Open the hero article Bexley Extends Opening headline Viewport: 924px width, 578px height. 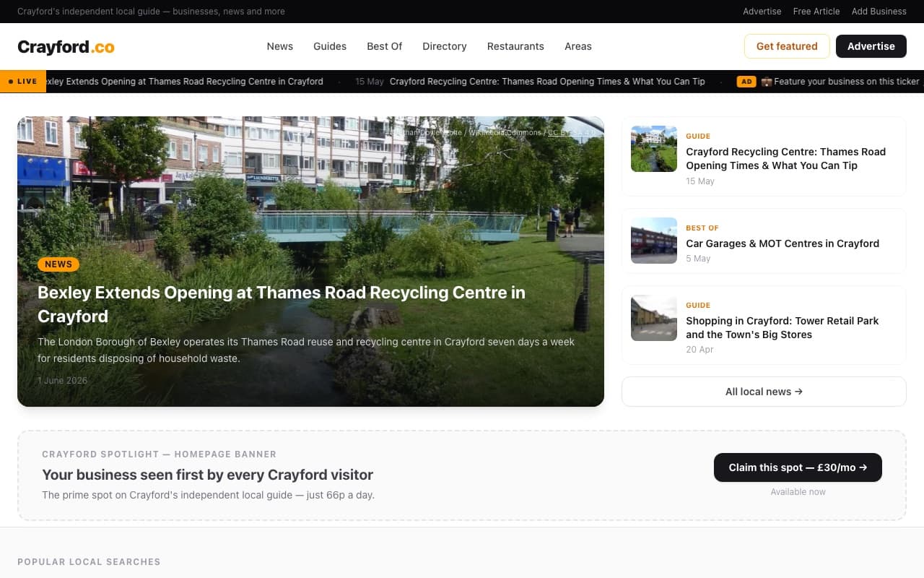coord(282,304)
